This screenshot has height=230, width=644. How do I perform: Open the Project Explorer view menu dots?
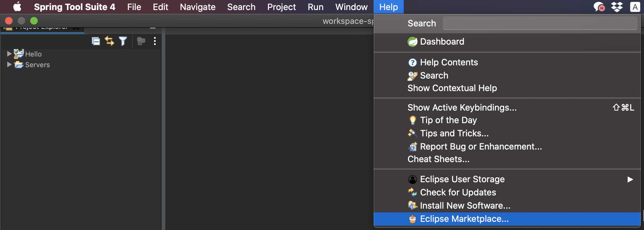[x=155, y=41]
